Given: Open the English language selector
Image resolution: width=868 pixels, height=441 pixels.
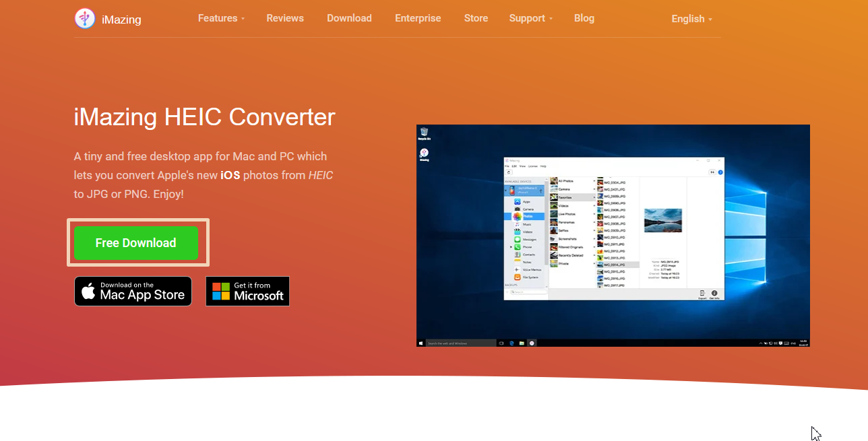Looking at the screenshot, I should tap(692, 19).
